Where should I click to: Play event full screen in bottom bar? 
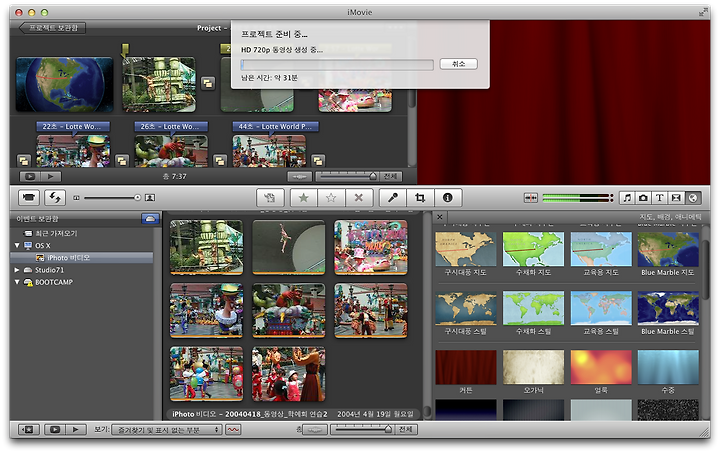point(55,430)
